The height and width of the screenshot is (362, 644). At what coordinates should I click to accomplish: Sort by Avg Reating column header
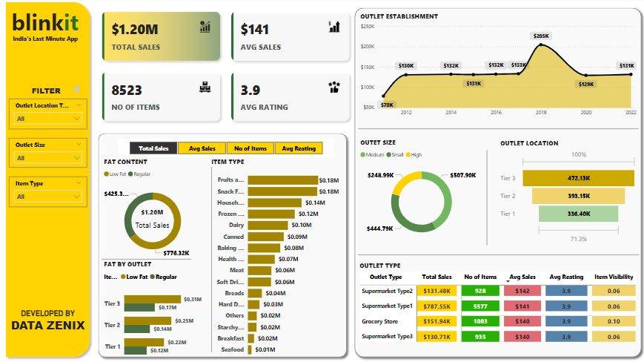pyautogui.click(x=566, y=277)
